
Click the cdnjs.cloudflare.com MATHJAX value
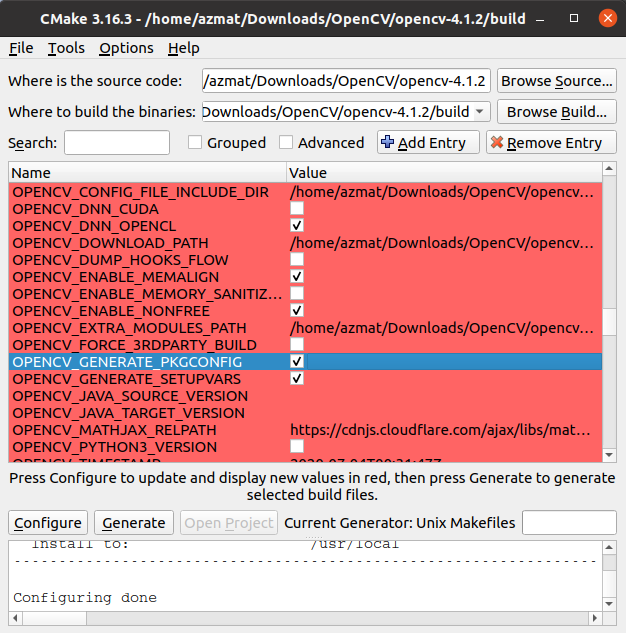[x=440, y=430]
